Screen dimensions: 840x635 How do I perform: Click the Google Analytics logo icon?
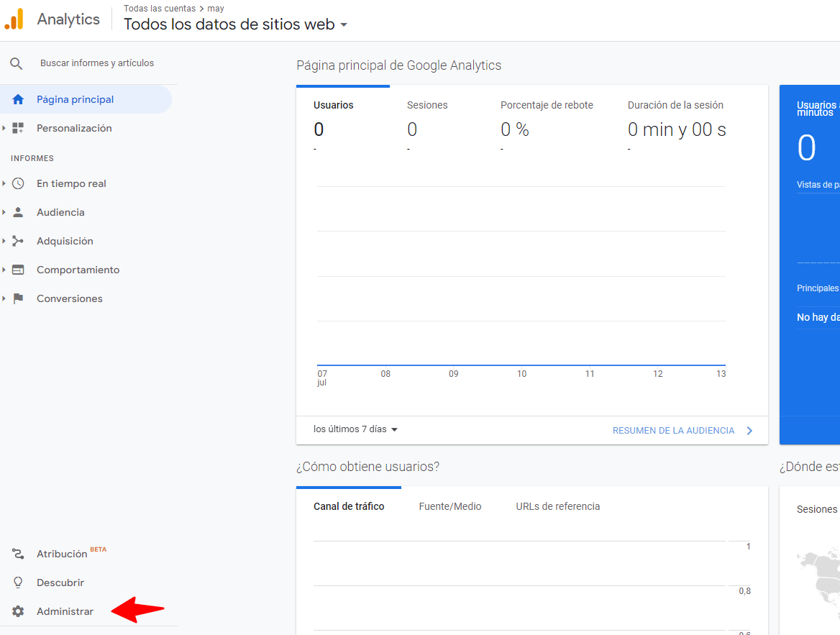pos(14,19)
